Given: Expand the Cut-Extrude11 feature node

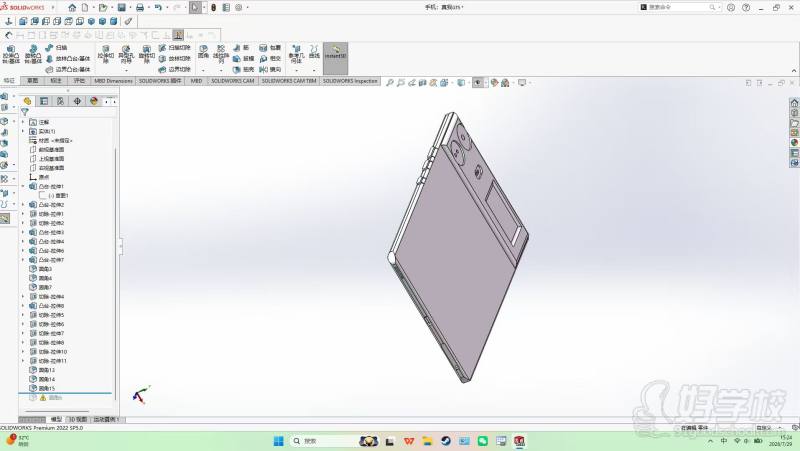Looking at the screenshot, I should pyautogui.click(x=23, y=361).
